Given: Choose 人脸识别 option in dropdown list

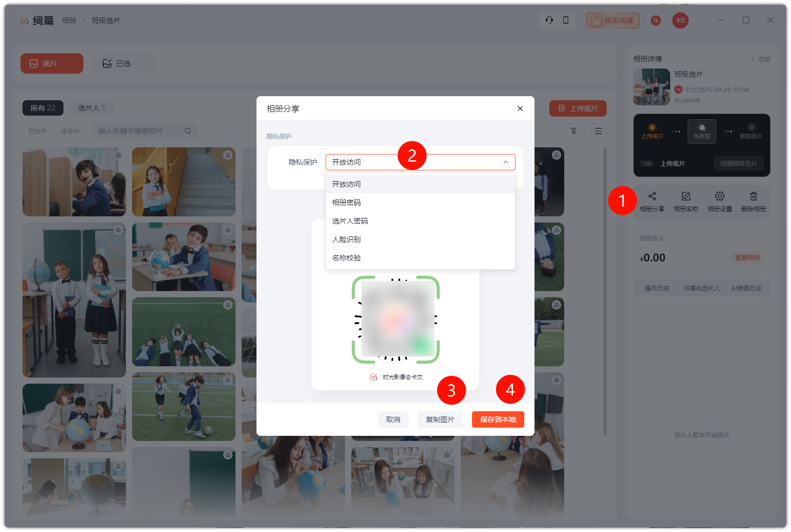Looking at the screenshot, I should point(347,239).
